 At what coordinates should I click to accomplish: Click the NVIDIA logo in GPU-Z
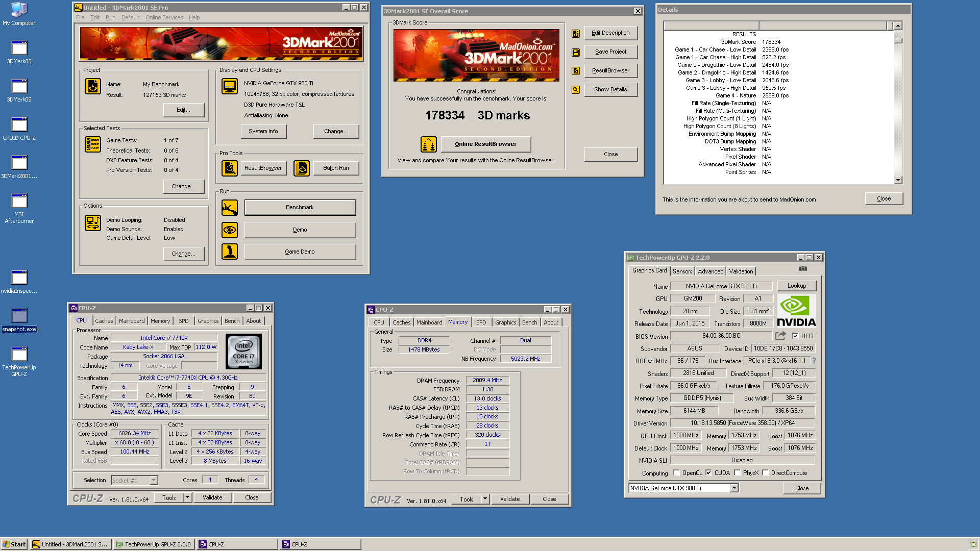(796, 311)
